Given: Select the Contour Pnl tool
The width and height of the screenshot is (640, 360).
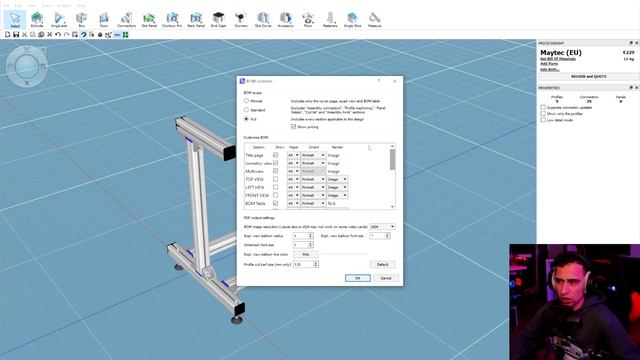Looking at the screenshot, I should point(172,19).
